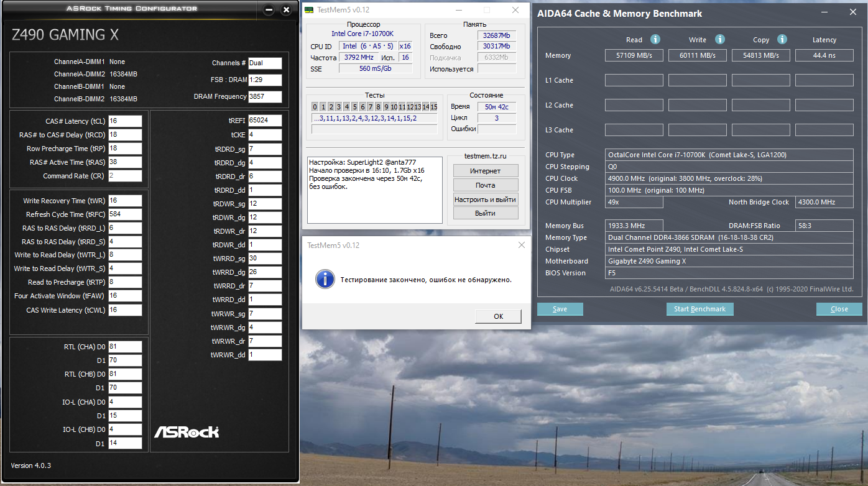The width and height of the screenshot is (868, 486).
Task: Click the CAS# Latency (tCL) field
Action: tap(125, 121)
